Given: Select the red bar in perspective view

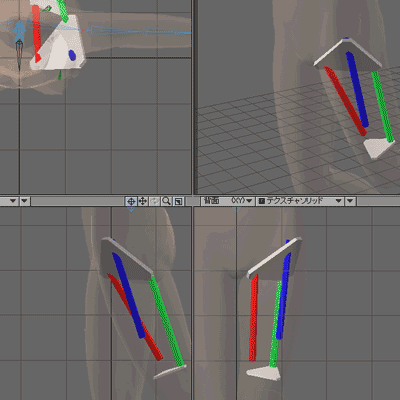Looking at the screenshot, I should [345, 101].
